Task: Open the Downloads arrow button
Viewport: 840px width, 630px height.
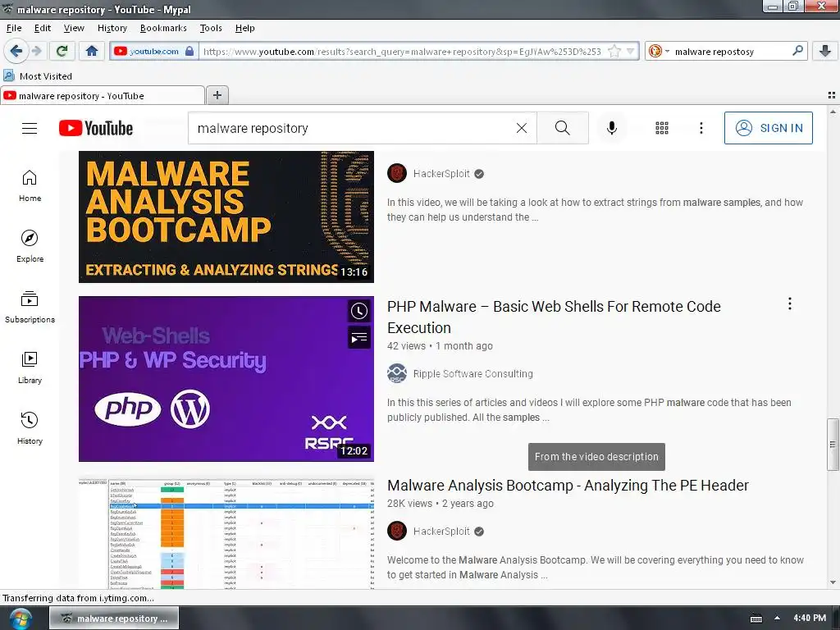Action: tap(825, 51)
